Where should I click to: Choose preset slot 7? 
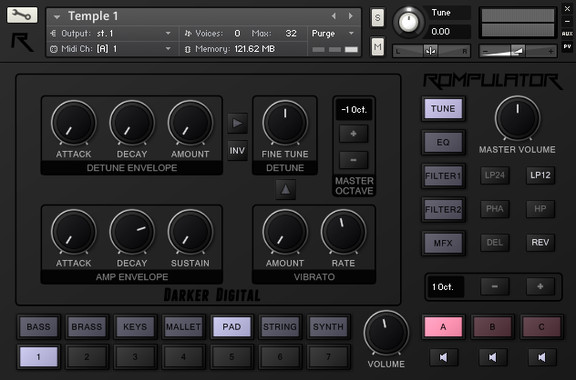point(328,357)
